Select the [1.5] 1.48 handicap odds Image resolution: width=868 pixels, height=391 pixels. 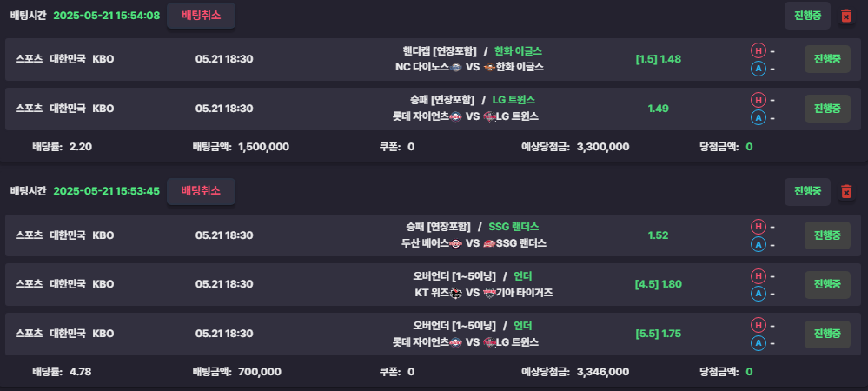659,59
